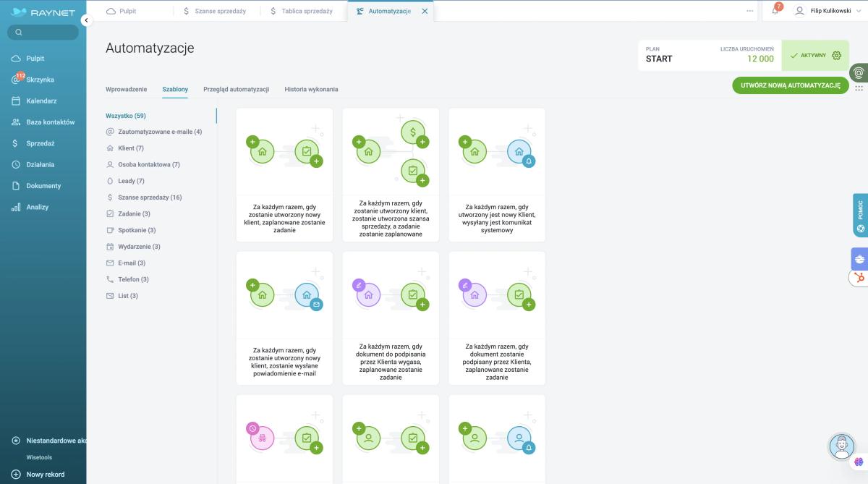Open the blue bot side widget

click(859, 259)
